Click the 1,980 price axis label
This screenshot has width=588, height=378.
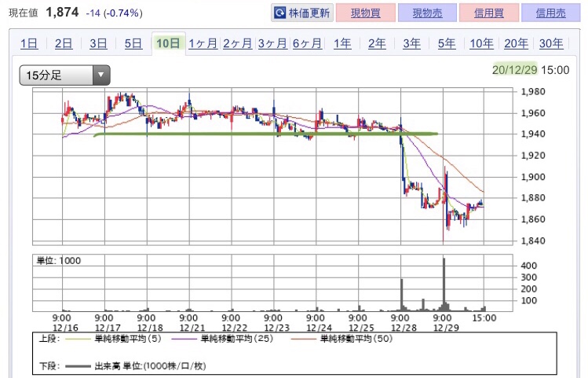tap(533, 92)
